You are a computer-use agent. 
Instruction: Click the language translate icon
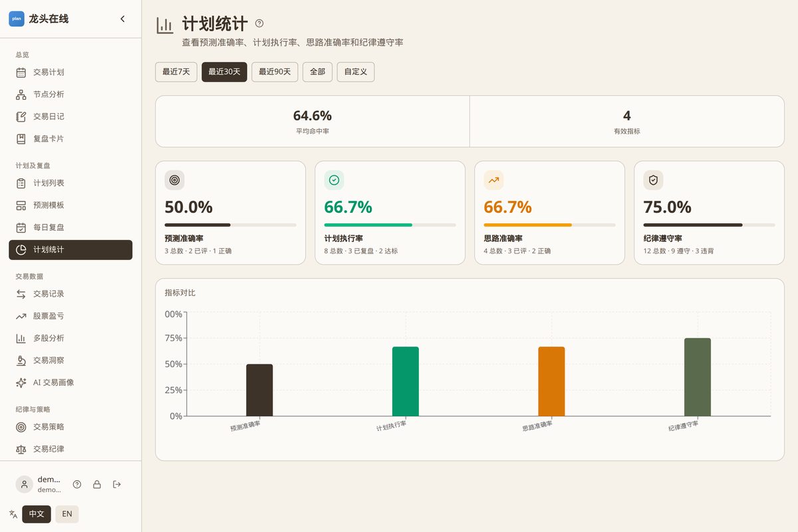[x=13, y=514]
